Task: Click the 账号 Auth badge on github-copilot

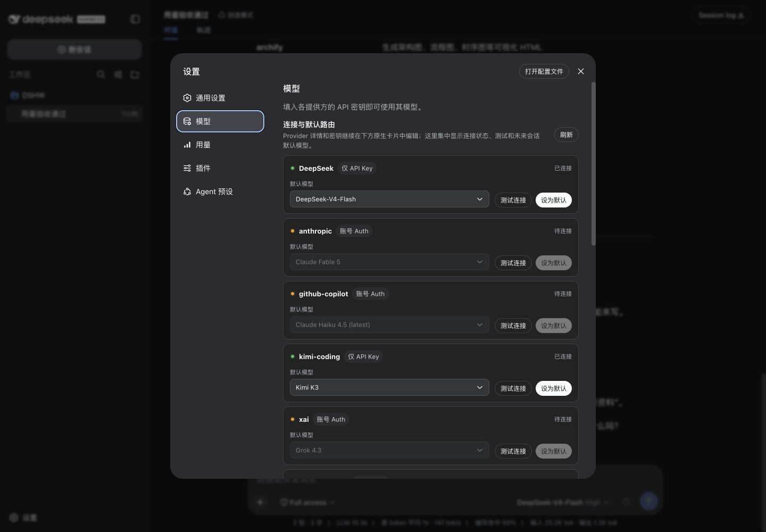Action: (x=370, y=294)
